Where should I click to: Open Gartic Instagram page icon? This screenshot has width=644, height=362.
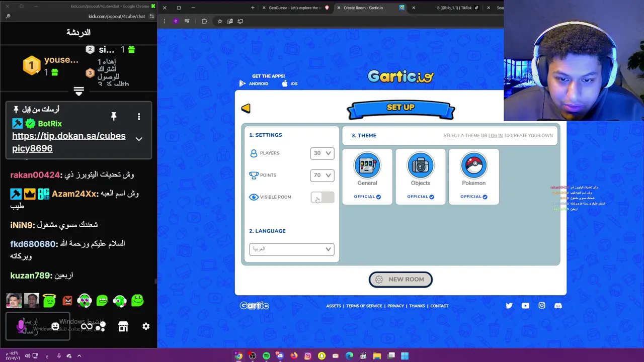coord(542,306)
